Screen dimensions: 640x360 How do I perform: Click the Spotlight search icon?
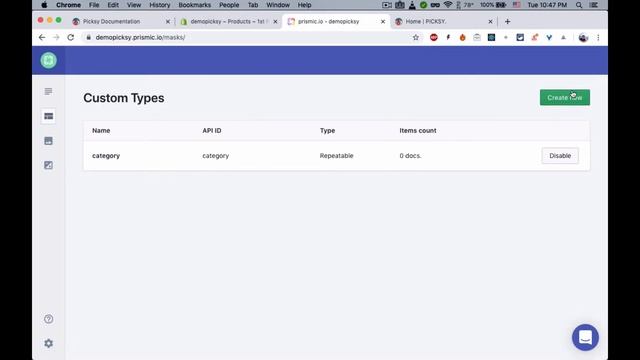[579, 5]
